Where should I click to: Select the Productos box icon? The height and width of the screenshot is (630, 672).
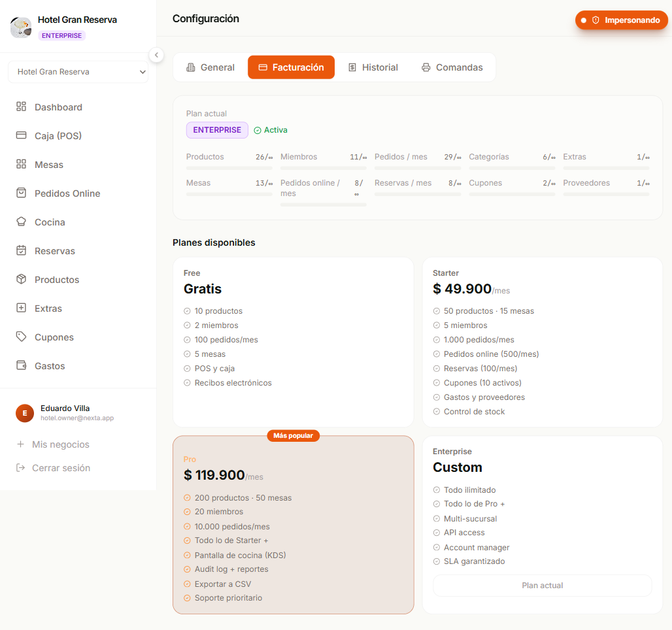pos(21,279)
